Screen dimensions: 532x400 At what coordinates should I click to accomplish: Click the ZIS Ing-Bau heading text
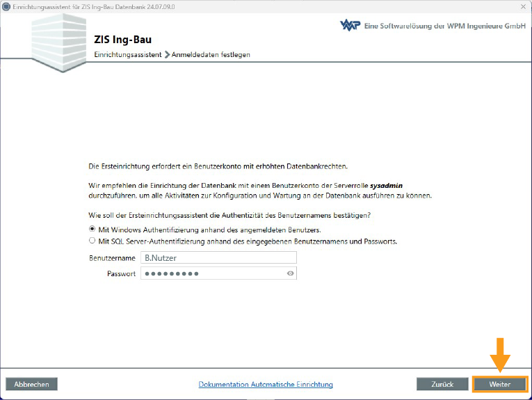122,40
